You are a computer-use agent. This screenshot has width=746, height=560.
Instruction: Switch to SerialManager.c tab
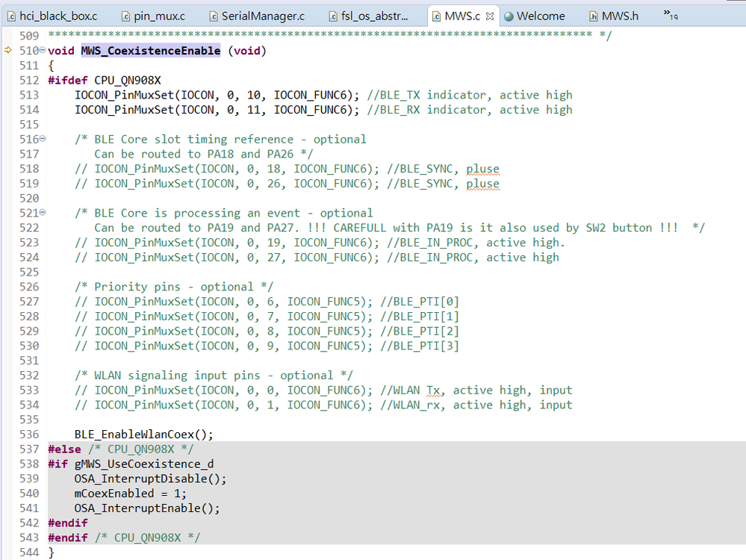pos(258,16)
